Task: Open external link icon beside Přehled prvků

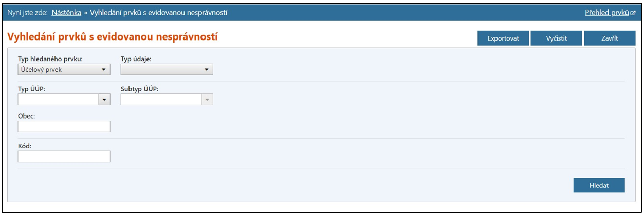Action: tap(633, 13)
